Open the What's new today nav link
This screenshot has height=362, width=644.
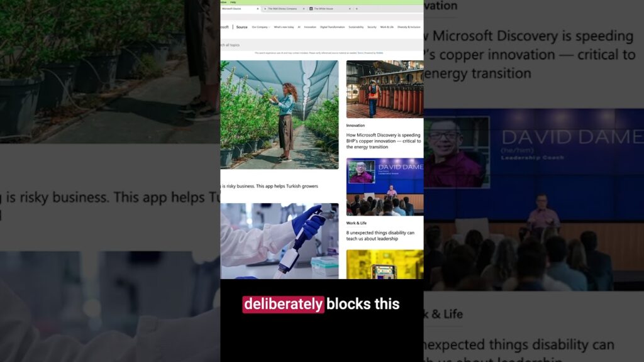tap(284, 27)
